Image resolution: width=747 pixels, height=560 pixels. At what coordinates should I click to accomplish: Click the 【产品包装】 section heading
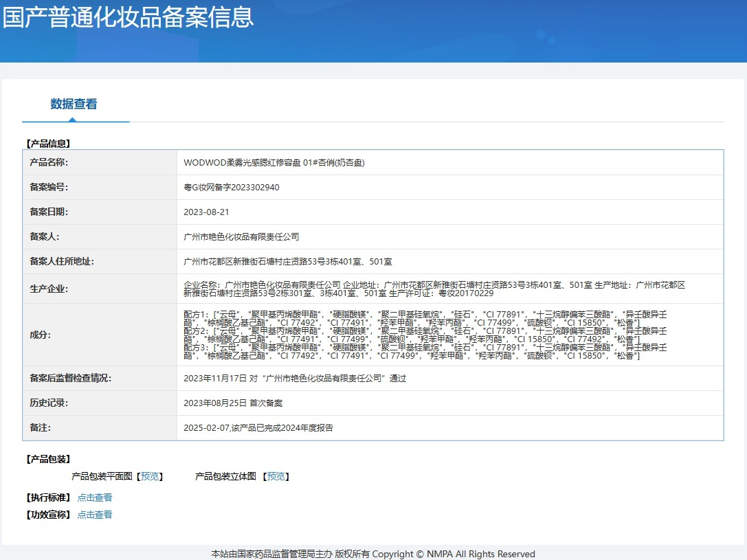(x=48, y=459)
